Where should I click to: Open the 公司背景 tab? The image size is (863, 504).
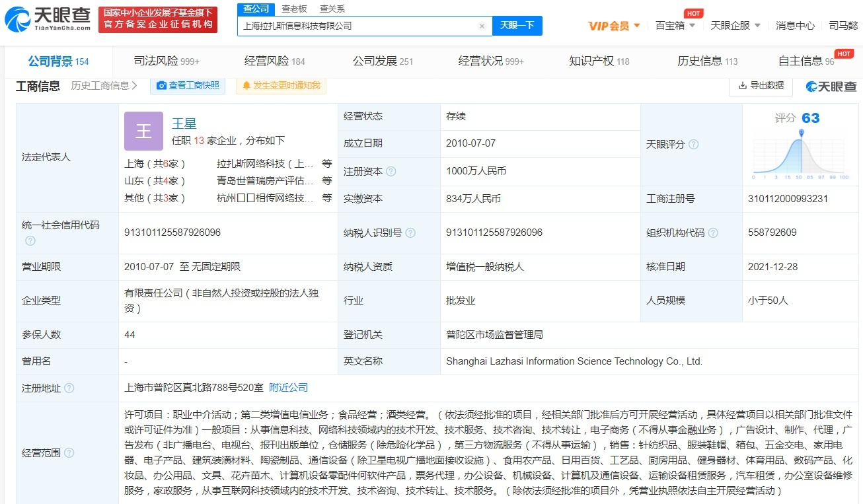pos(58,61)
